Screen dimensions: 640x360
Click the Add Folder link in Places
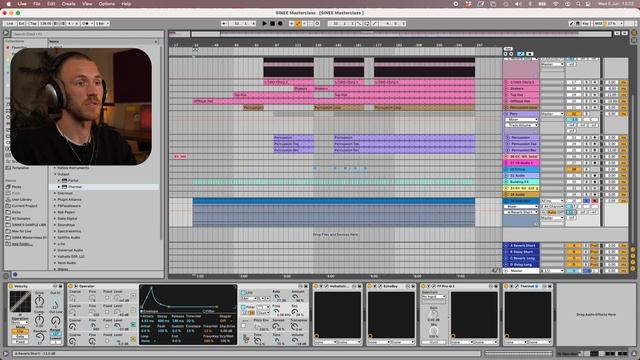22,244
